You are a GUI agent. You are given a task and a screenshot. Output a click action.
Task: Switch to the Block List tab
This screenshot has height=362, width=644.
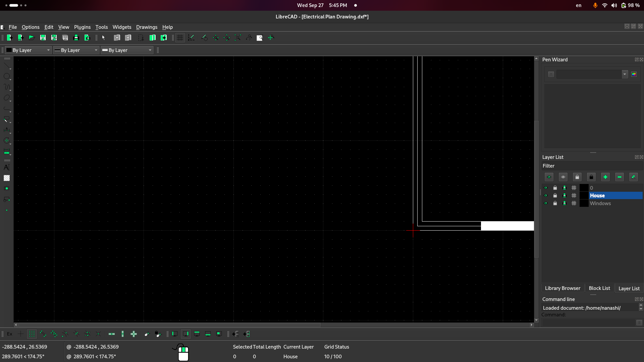599,288
